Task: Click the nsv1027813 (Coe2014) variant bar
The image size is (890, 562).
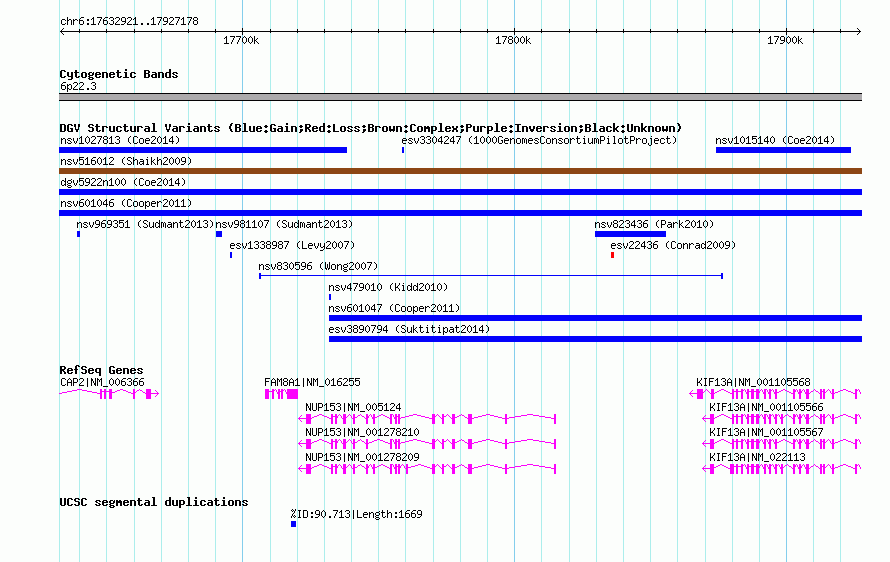Action: 203,150
